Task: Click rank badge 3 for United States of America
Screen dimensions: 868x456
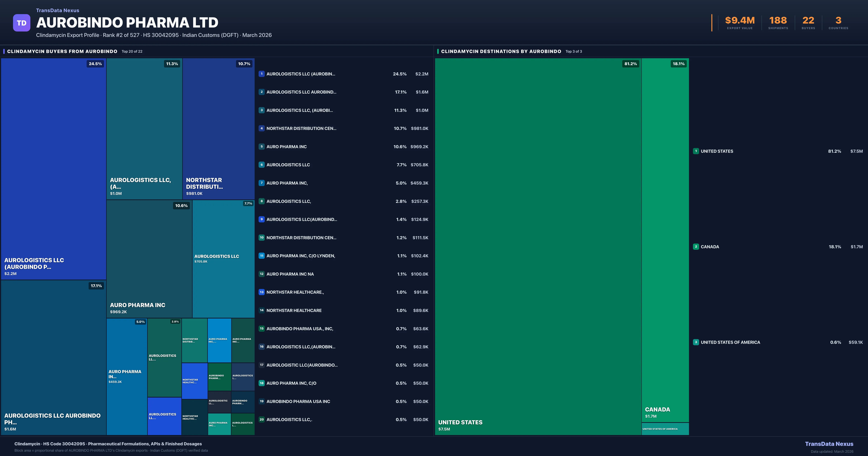Action: (x=696, y=342)
